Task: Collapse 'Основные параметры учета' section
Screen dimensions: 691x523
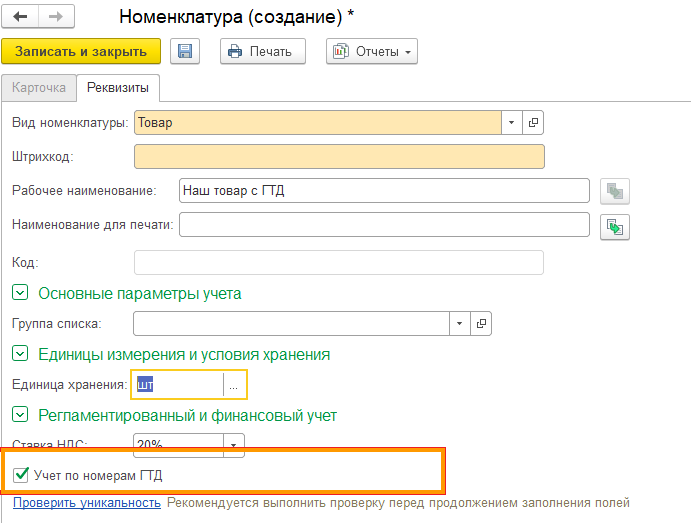Action: click(20, 293)
